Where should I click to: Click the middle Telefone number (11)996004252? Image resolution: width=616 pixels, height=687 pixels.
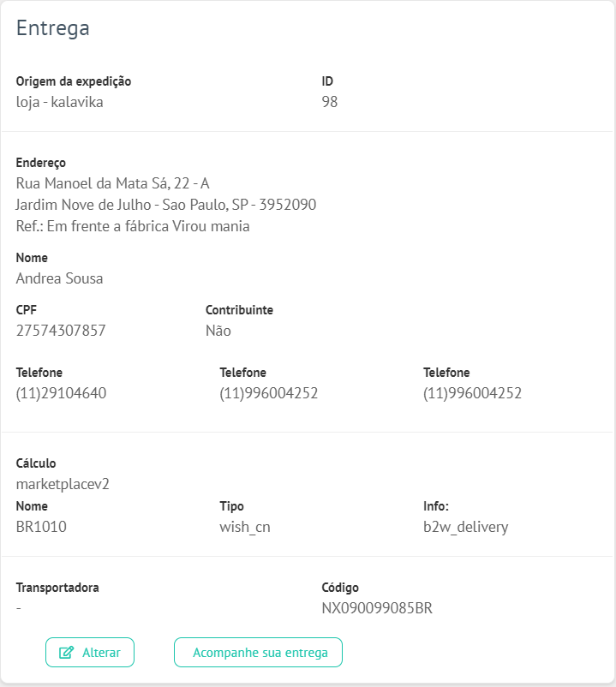click(268, 393)
